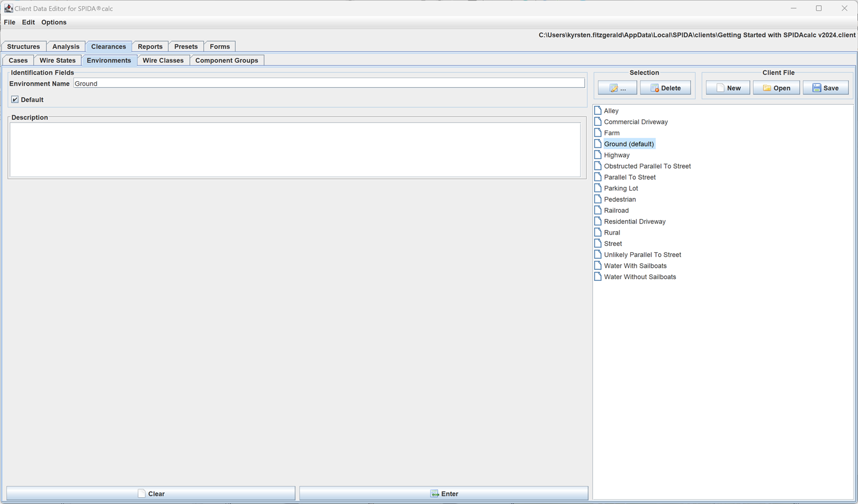Click the Delete button in Selection

click(x=665, y=88)
